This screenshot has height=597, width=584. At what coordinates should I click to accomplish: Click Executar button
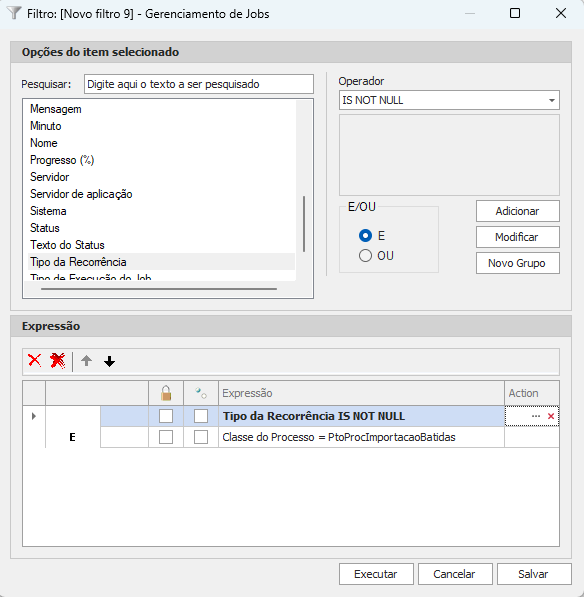click(376, 574)
